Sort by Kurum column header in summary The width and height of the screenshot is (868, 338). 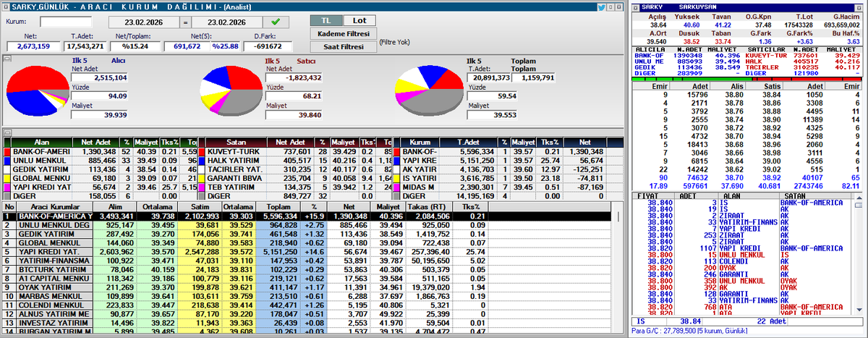pyautogui.click(x=420, y=143)
